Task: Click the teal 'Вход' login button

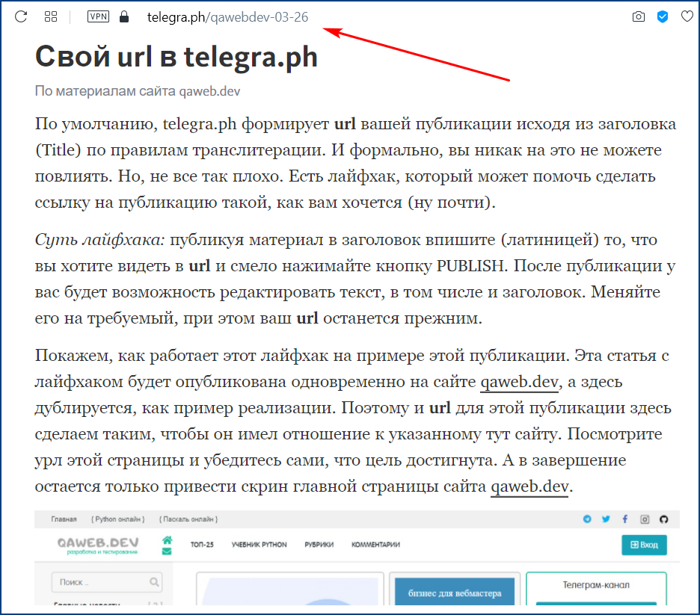Action: coord(644,545)
